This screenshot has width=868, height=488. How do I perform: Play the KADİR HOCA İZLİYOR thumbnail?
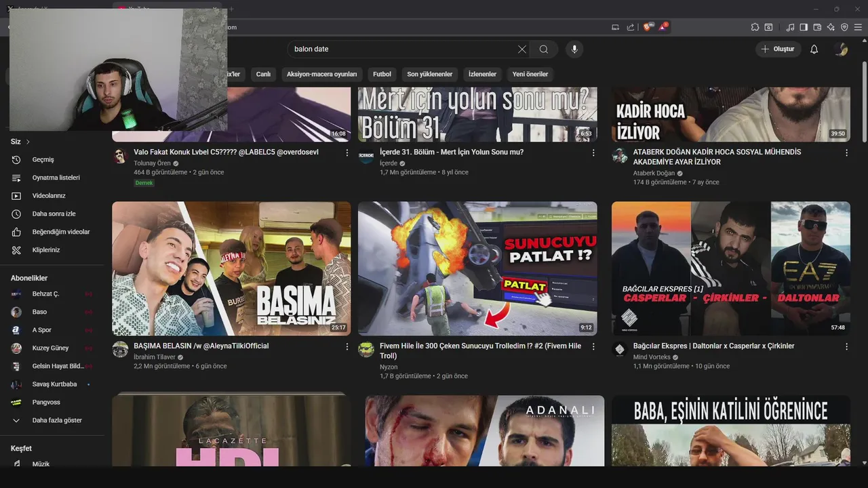tap(731, 114)
